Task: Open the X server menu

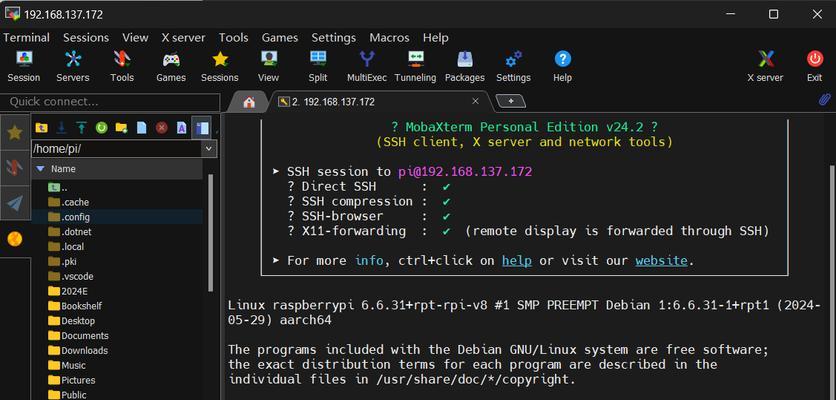Action: point(183,38)
